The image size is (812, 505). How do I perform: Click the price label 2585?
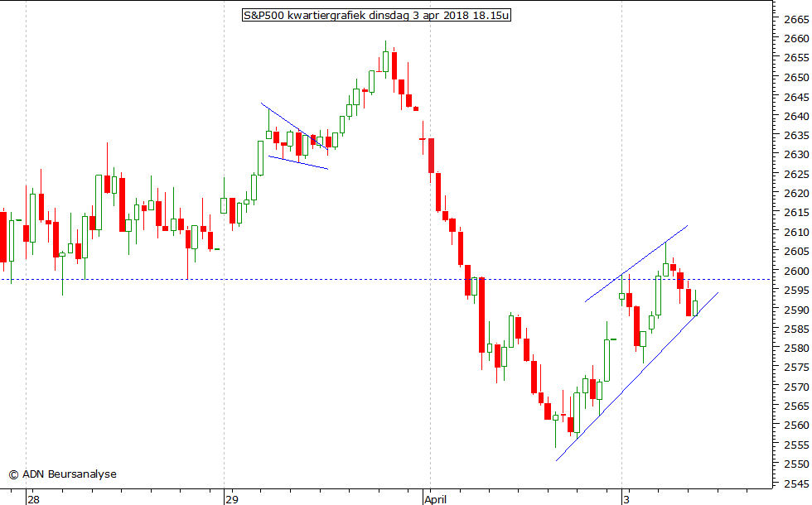click(796, 329)
